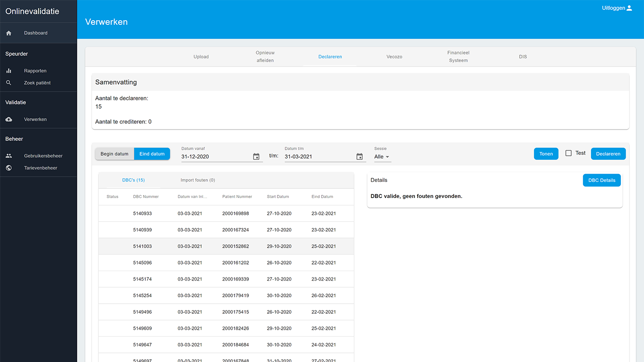
Task: Open the Datum t/m calendar picker
Action: pyautogui.click(x=360, y=157)
